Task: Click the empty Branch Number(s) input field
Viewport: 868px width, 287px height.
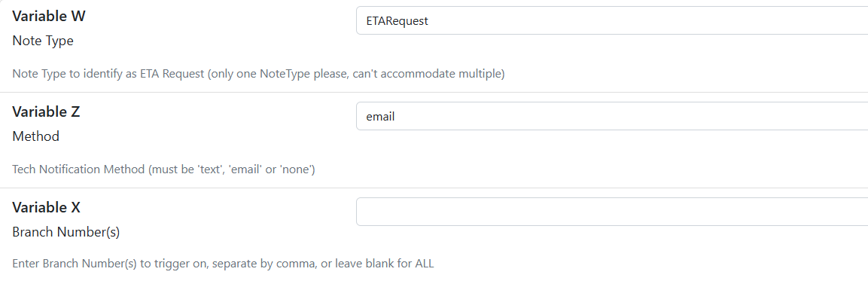Action: click(x=612, y=212)
